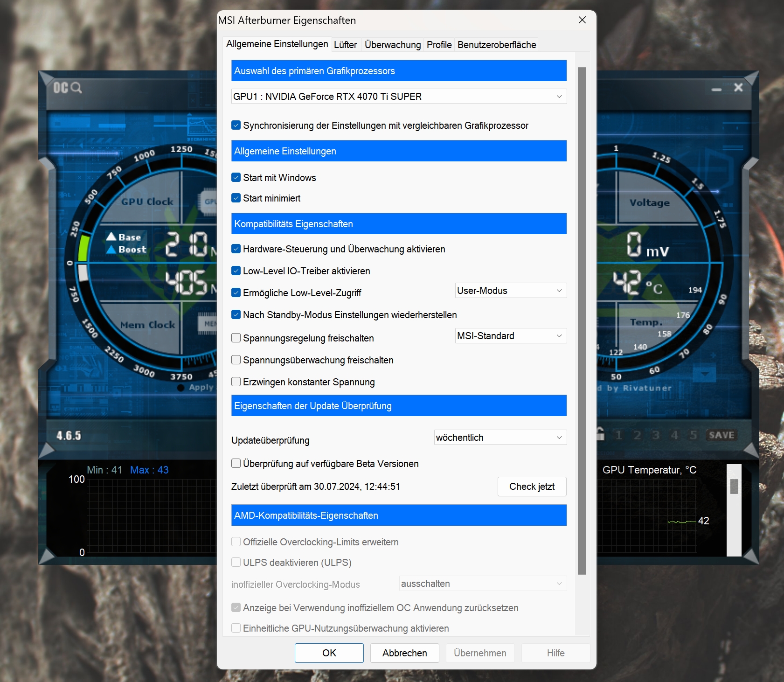Click the Min : 41 graph value

(104, 470)
